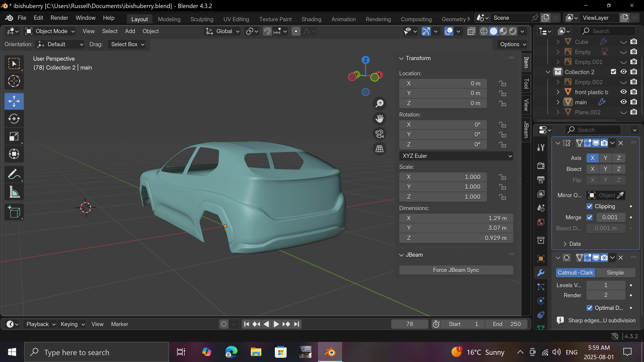The image size is (644, 362).
Task: Select the Select Box tool
Action: (14, 64)
